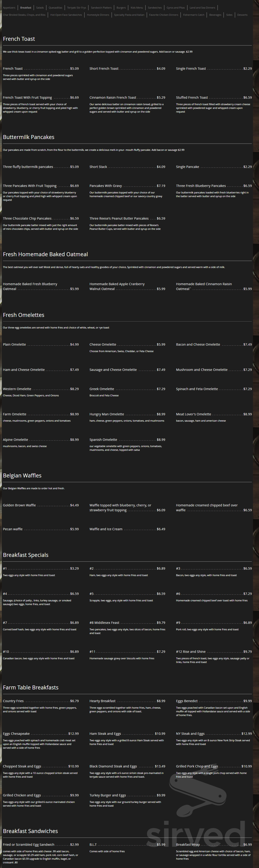Open Favorite Chicken Dinners tab

point(163,15)
